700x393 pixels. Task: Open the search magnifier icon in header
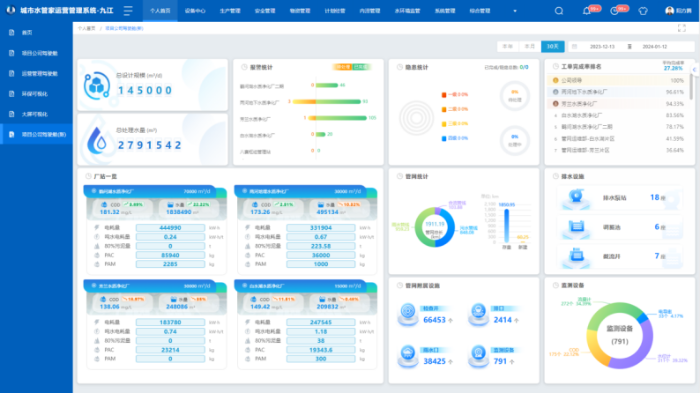(558, 11)
